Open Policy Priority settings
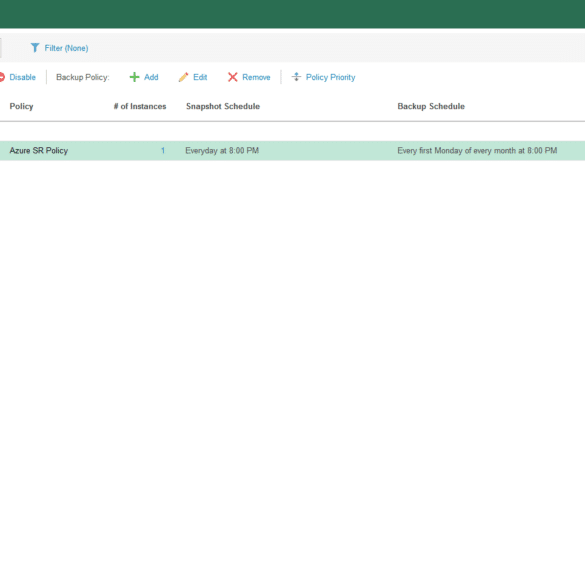 pos(331,77)
